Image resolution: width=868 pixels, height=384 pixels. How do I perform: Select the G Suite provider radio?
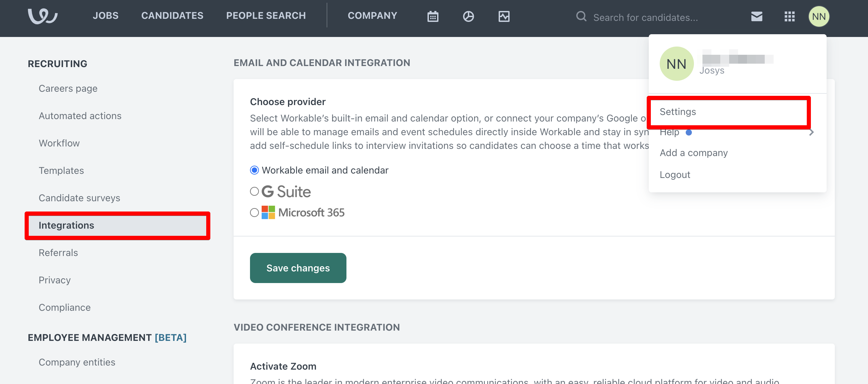click(x=254, y=191)
